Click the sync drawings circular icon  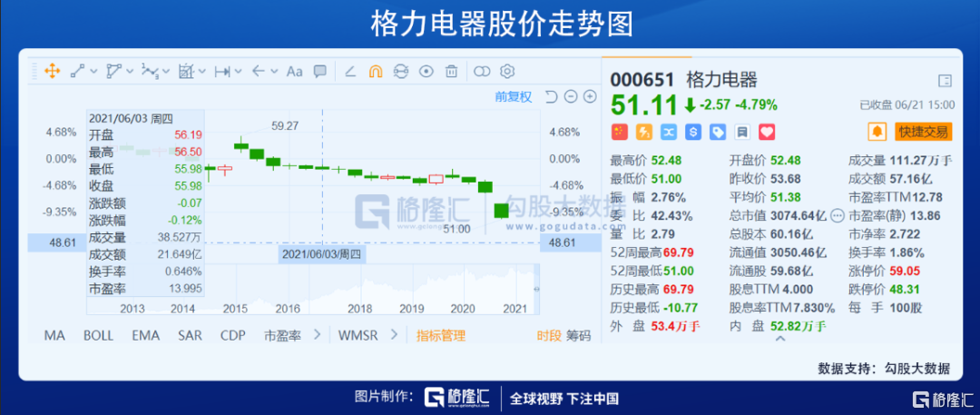tap(401, 72)
